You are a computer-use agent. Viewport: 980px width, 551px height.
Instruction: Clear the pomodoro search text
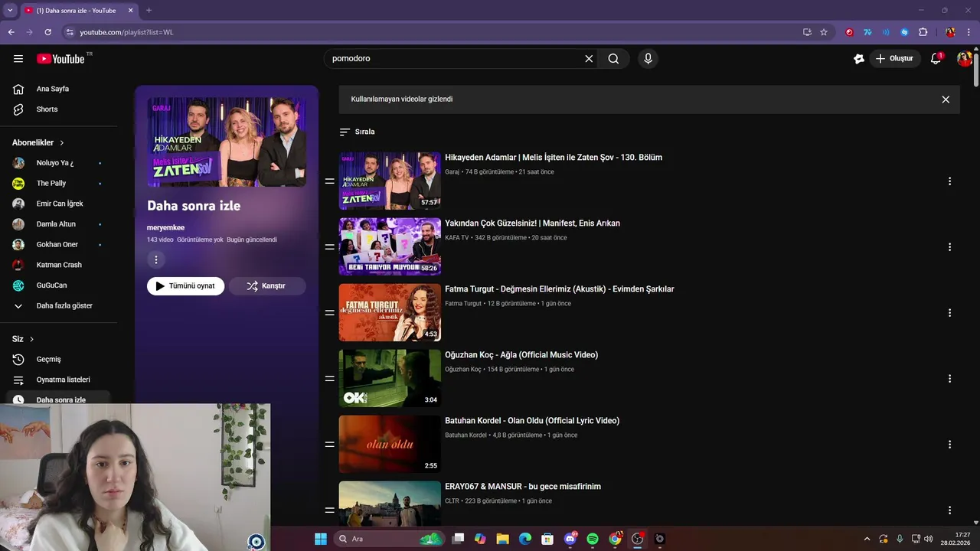click(589, 59)
